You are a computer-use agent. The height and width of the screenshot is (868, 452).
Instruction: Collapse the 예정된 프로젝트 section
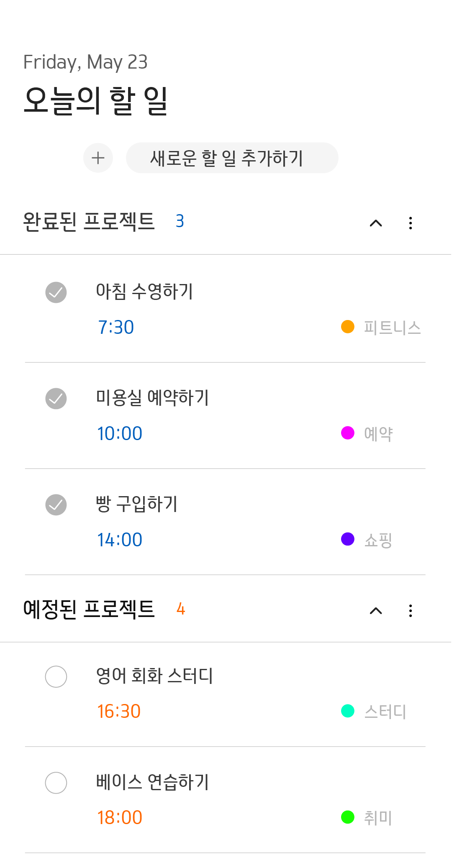[x=376, y=611]
